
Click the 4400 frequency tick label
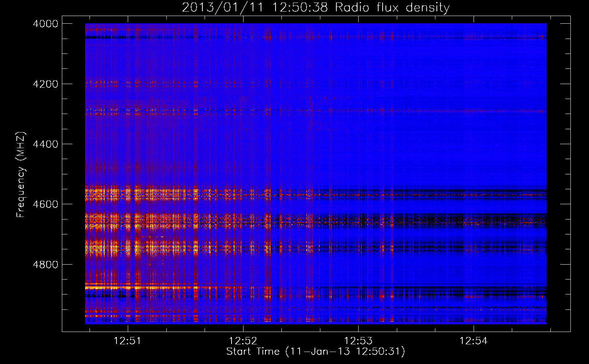[46, 144]
